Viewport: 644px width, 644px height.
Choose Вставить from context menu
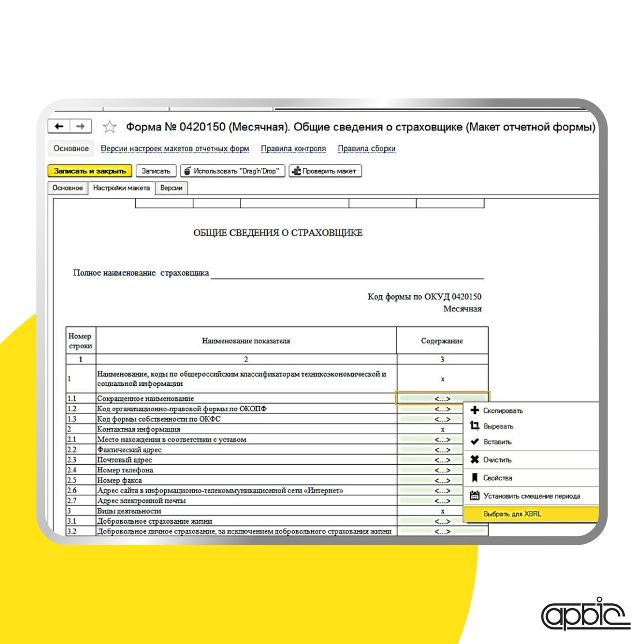coord(531,442)
